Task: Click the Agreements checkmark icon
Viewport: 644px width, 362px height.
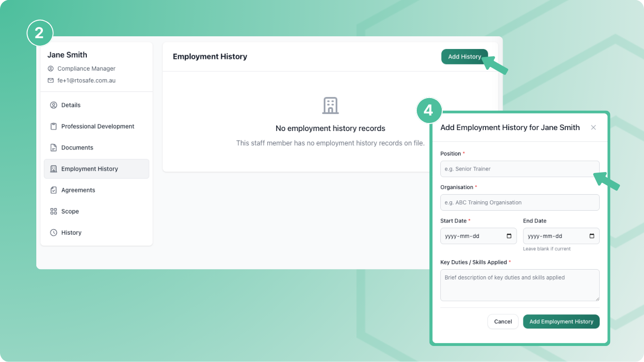Action: tap(53, 189)
